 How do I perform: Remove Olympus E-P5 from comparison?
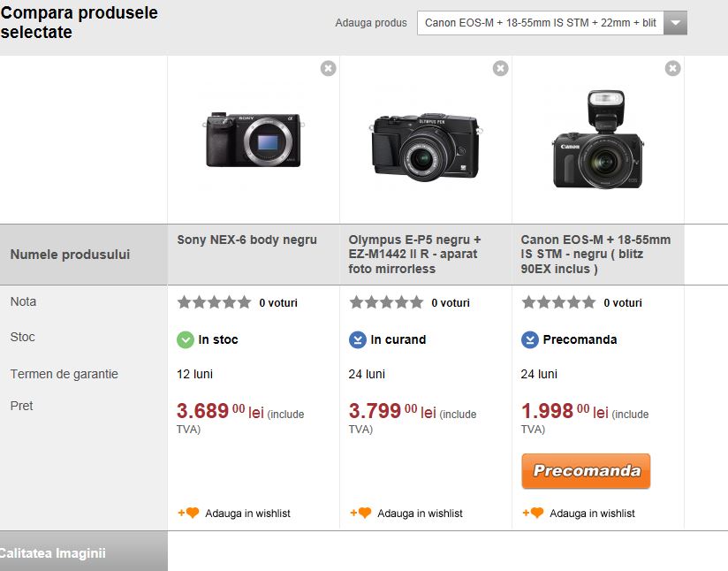coord(500,68)
